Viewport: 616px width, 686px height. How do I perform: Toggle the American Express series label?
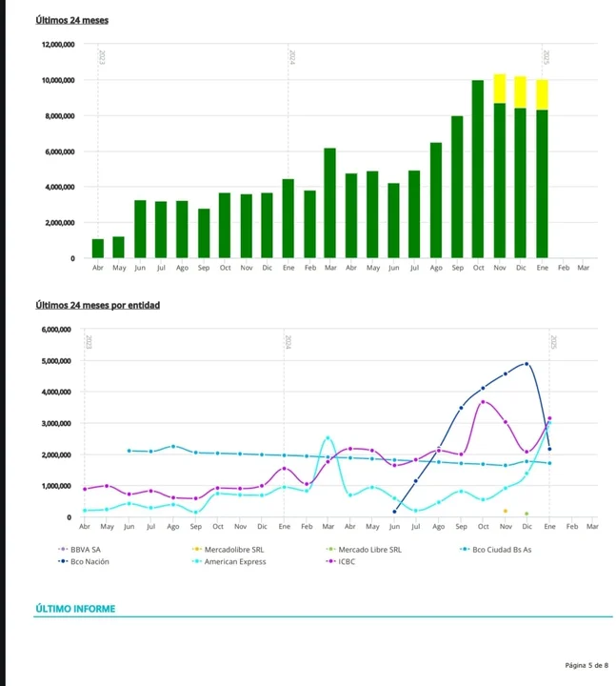coord(235,562)
